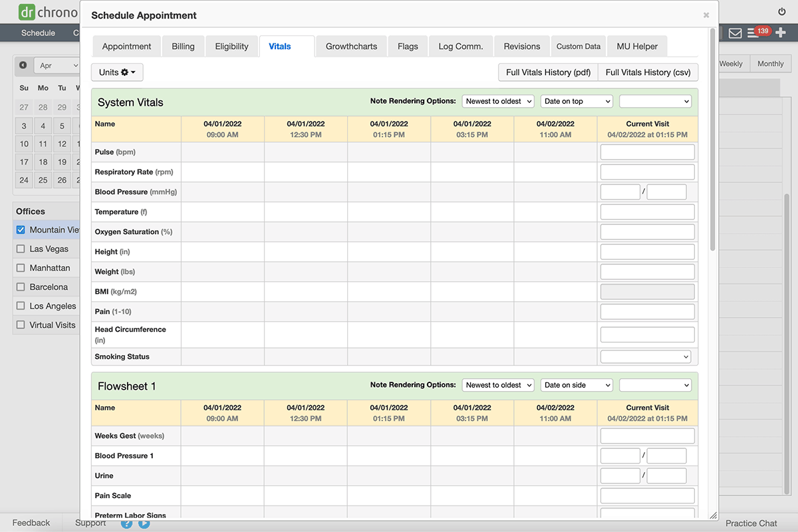Switch calendar to Weekly view
This screenshot has width=798, height=532.
(732, 64)
